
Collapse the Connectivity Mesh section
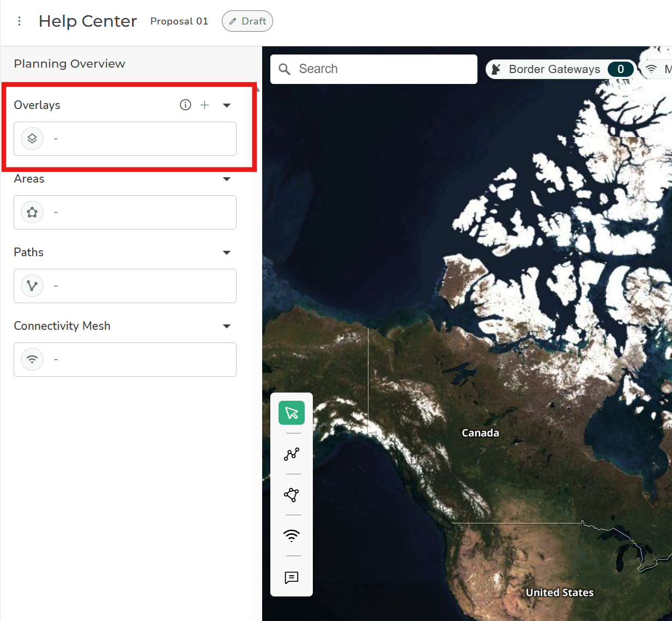point(227,326)
